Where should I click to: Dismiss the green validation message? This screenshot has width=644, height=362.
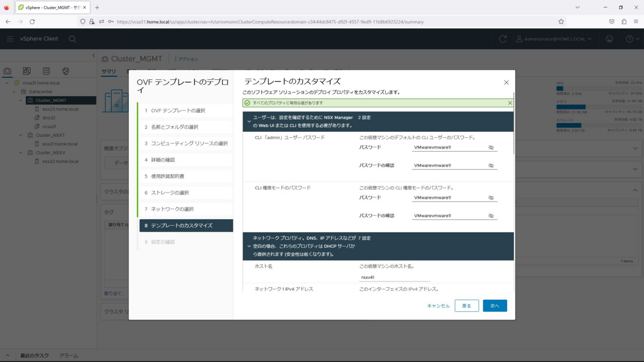[x=510, y=103]
